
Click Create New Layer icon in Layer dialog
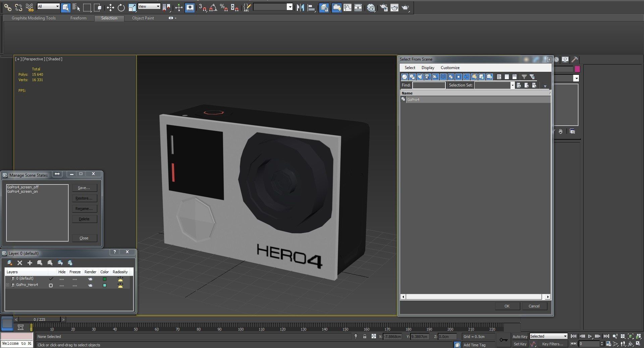pyautogui.click(x=10, y=263)
